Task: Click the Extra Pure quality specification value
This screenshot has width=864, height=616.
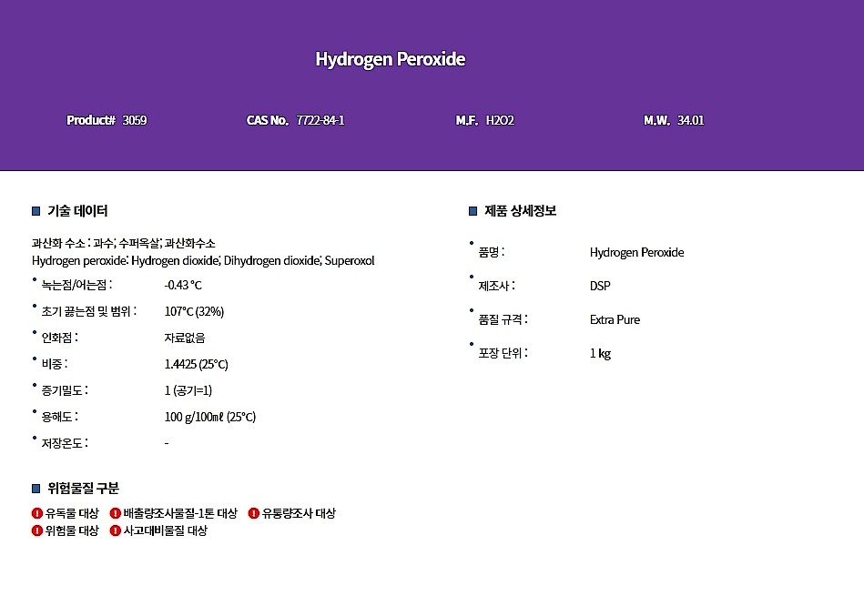Action: pyautogui.click(x=615, y=319)
